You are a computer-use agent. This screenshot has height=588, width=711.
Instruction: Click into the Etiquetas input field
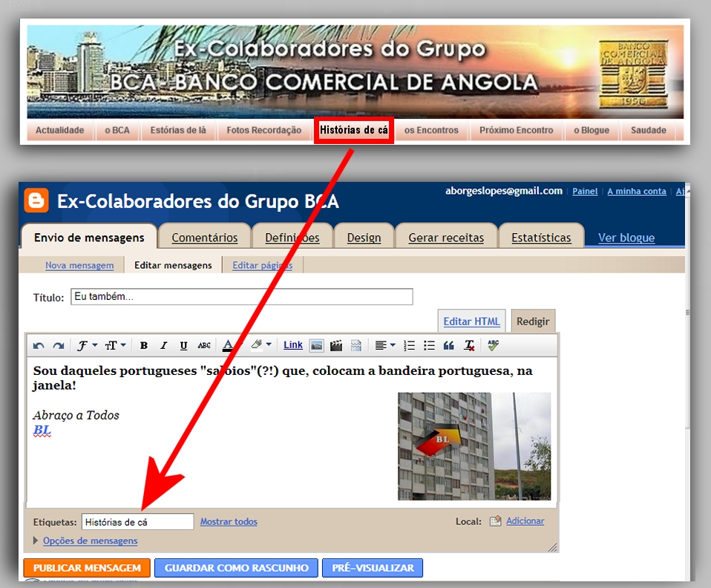point(138,522)
